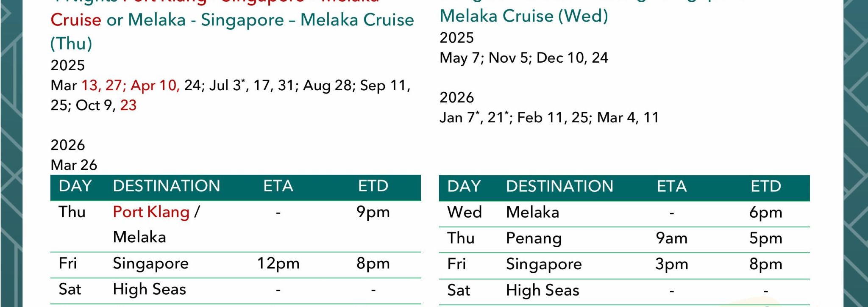Click the 9pm departure time in left table
This screenshot has height=307, width=868.
373,212
